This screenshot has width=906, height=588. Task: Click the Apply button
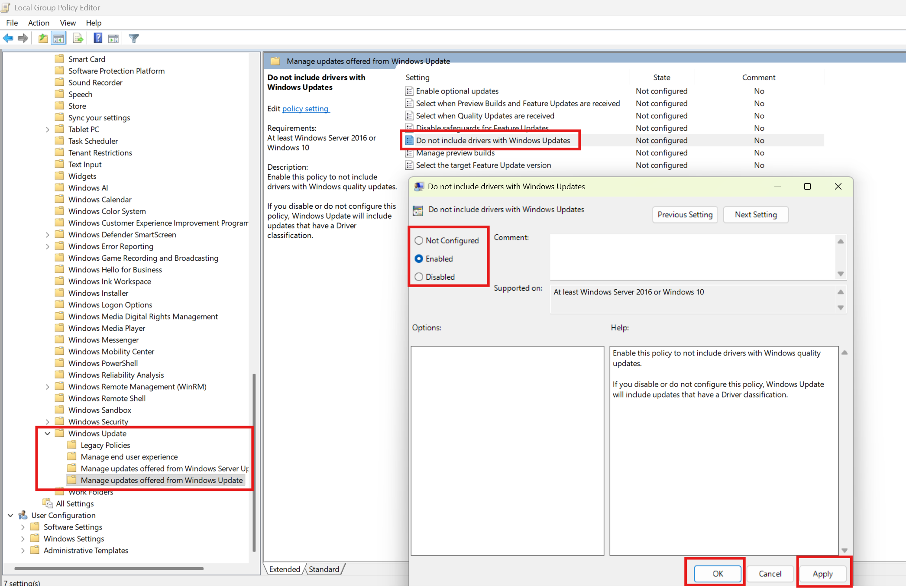822,573
